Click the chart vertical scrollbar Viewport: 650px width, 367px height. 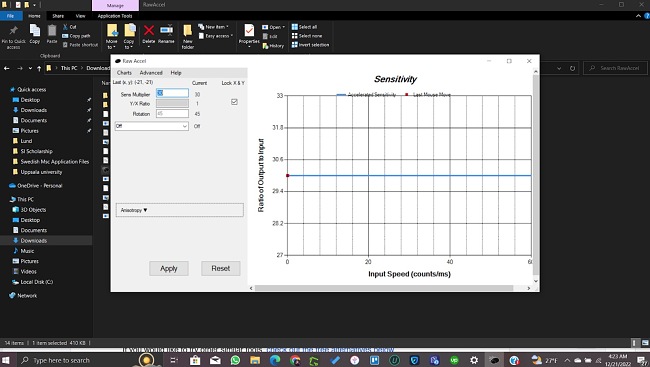pos(536,174)
